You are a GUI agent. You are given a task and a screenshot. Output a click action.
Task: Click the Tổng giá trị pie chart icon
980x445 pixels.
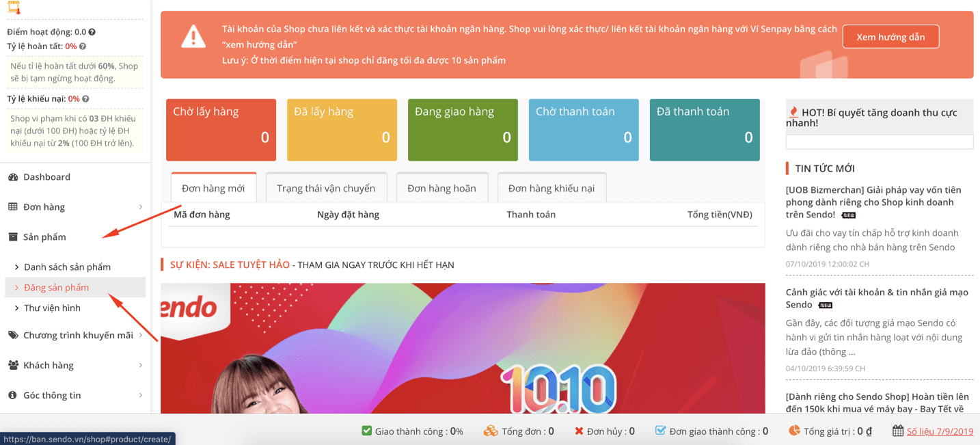(794, 431)
